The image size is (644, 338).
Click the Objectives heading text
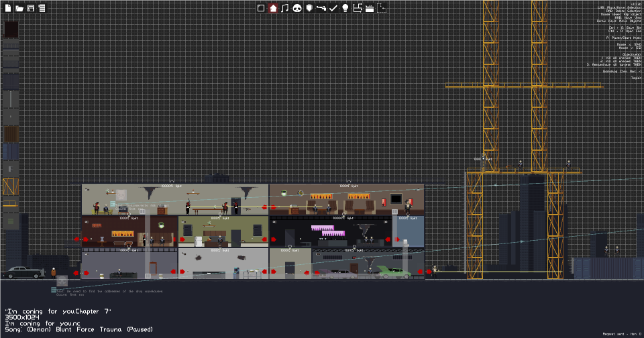coord(631,54)
